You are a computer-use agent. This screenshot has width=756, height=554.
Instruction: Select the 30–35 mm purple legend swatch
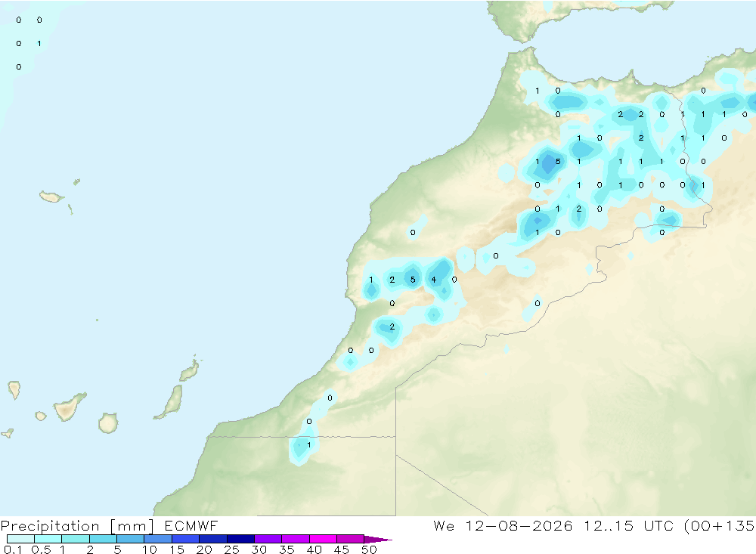[x=268, y=539]
